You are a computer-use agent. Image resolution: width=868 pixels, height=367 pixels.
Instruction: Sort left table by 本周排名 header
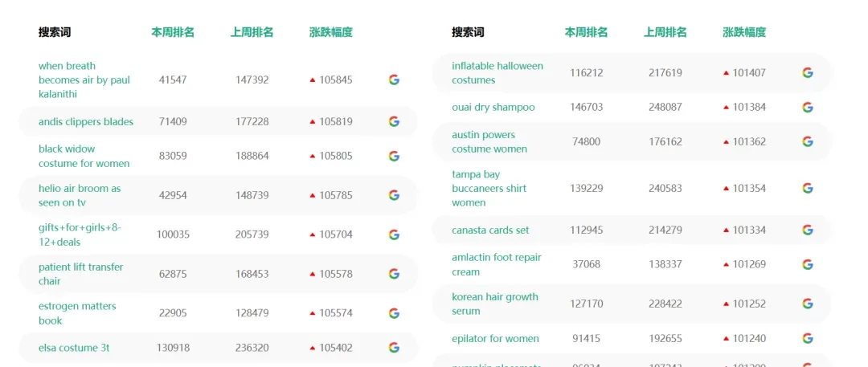(173, 32)
